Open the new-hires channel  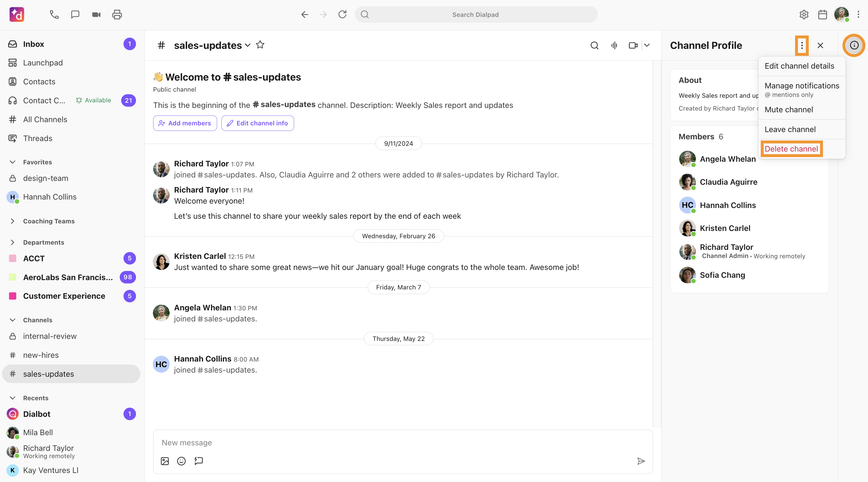71,355
